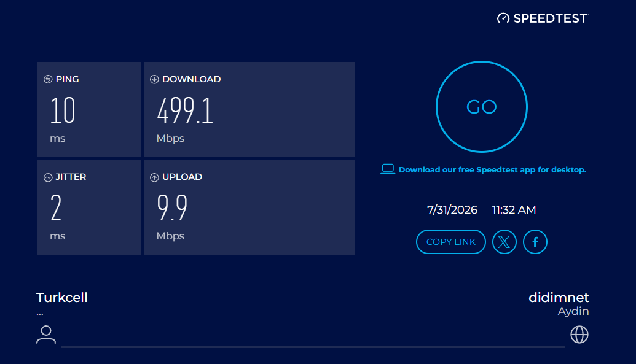
Task: Click the 7/31/2026 test date
Action: tap(452, 210)
